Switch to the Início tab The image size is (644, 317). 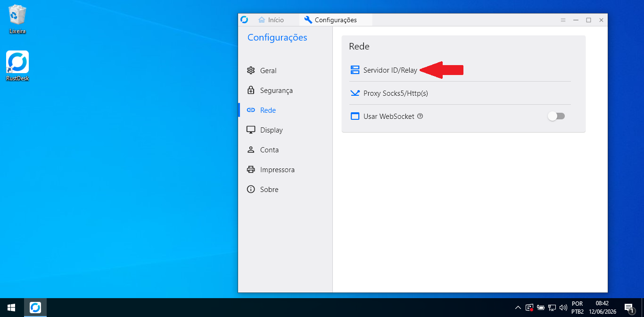tap(271, 20)
